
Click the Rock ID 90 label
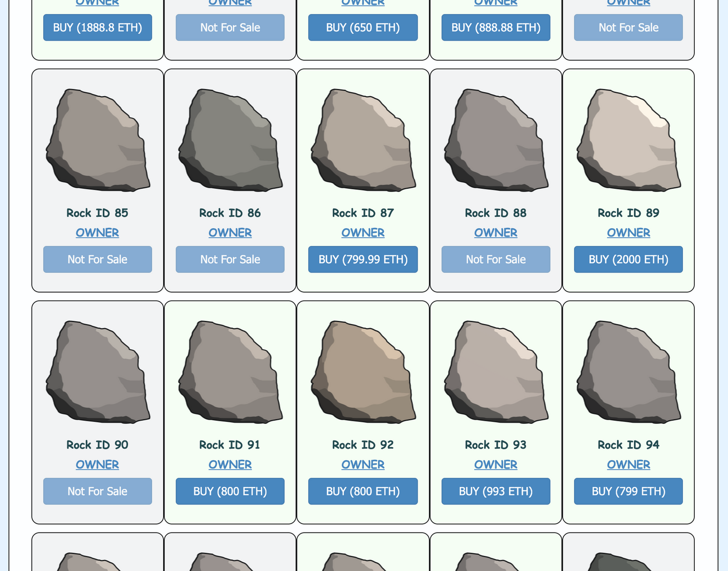click(x=97, y=445)
